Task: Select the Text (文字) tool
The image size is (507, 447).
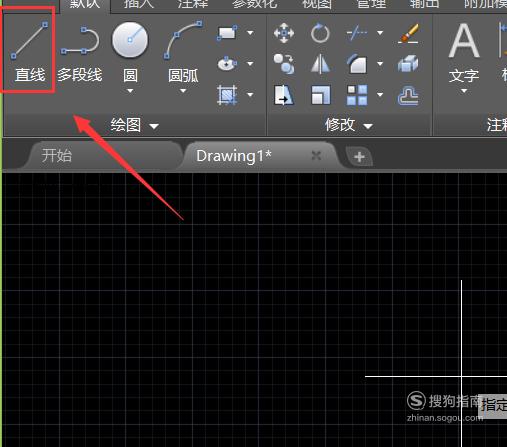Action: [464, 53]
